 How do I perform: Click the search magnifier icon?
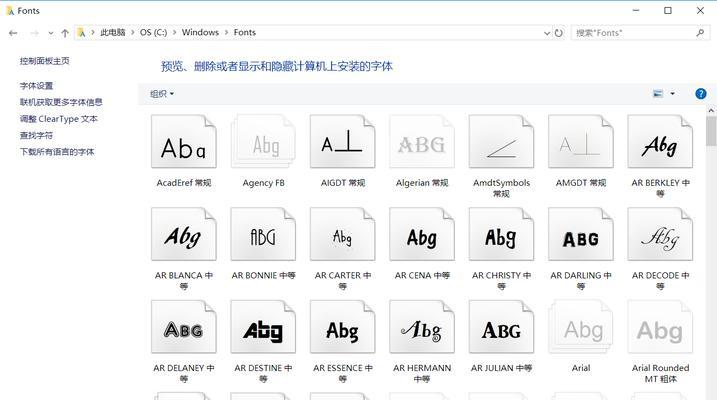coord(700,32)
